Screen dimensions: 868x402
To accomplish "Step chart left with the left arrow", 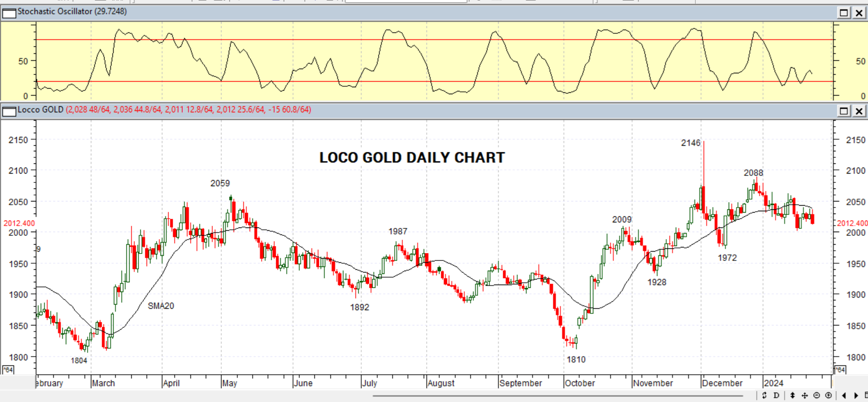I will tap(844, 396).
